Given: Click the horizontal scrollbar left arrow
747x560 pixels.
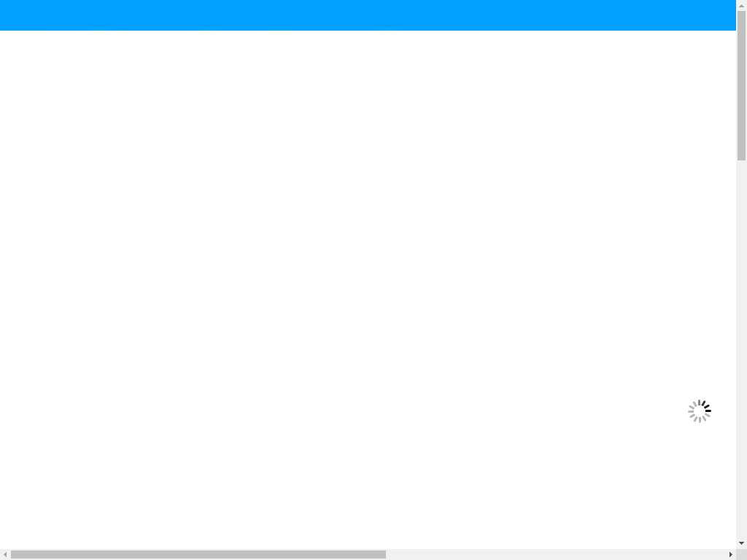Looking at the screenshot, I should [5, 554].
